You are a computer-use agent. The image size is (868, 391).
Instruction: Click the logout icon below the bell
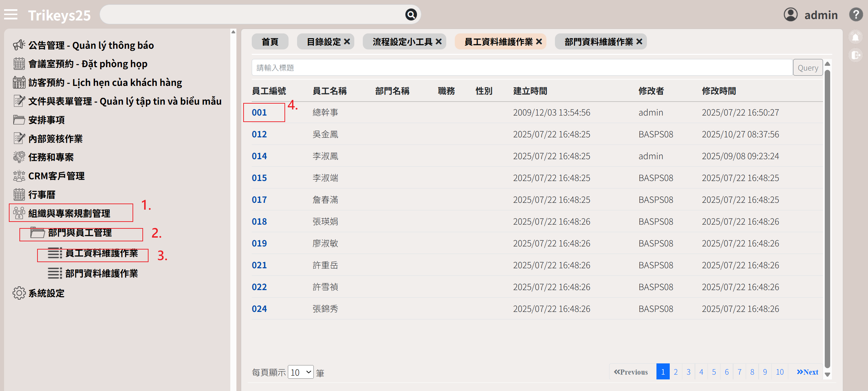(x=855, y=55)
